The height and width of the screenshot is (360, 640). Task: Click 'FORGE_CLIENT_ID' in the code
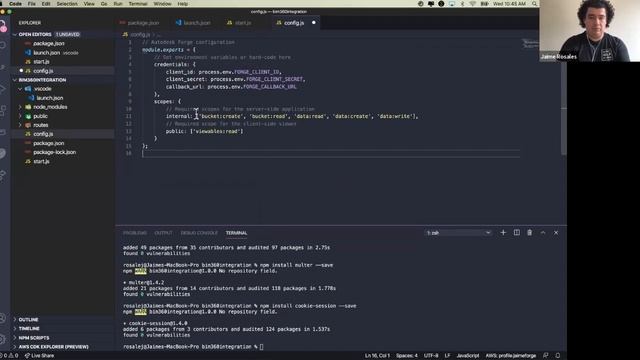coord(257,72)
